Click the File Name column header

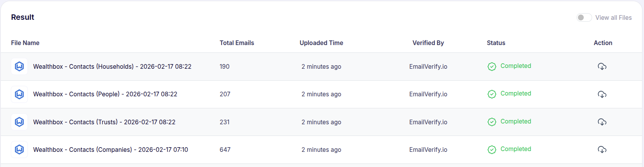(25, 43)
